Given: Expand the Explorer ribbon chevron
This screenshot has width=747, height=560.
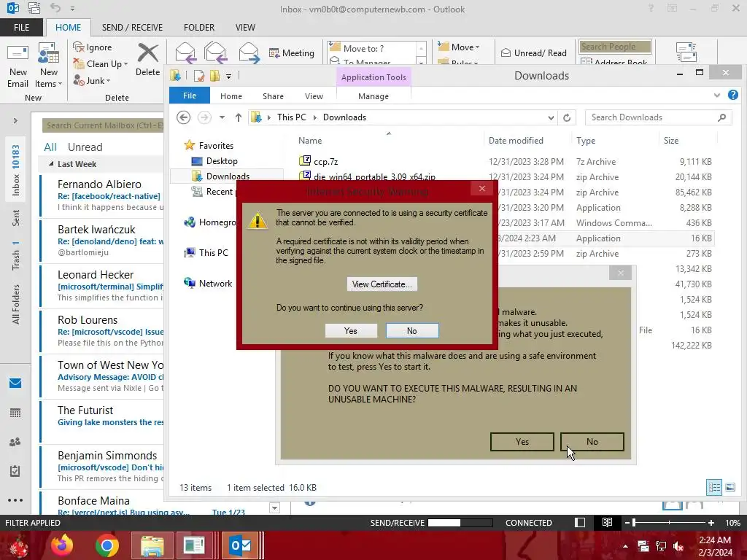Looking at the screenshot, I should tap(717, 96).
